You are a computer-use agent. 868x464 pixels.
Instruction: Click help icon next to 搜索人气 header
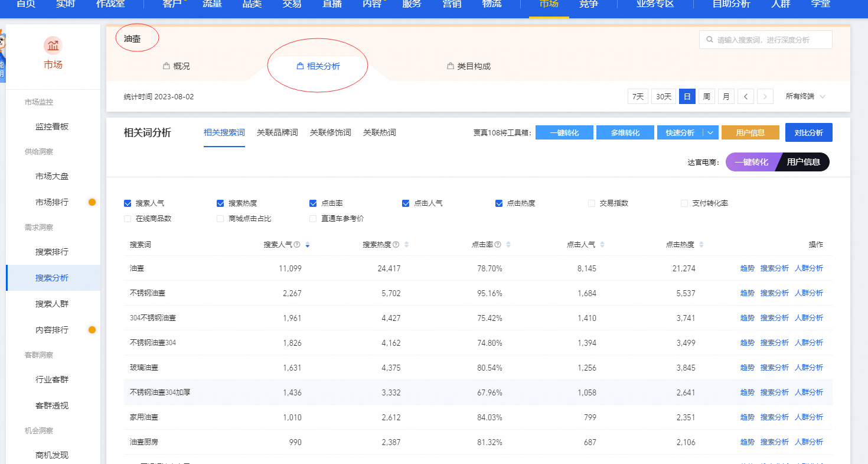[297, 245]
